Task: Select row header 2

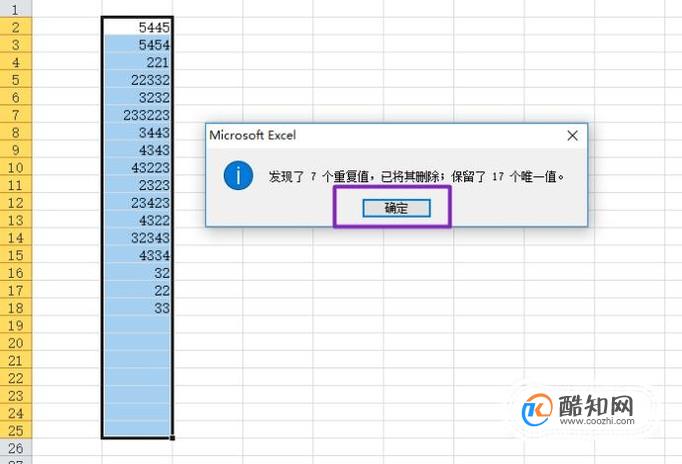Action: [16, 27]
